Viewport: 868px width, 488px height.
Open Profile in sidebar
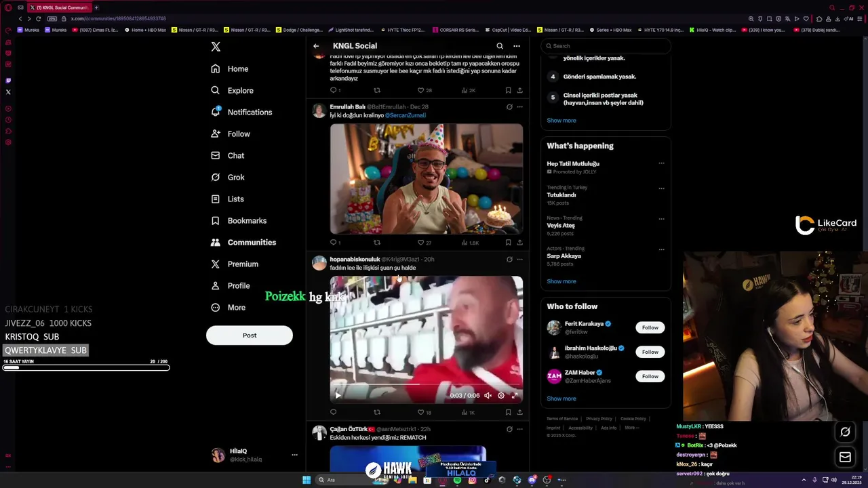tap(230, 285)
